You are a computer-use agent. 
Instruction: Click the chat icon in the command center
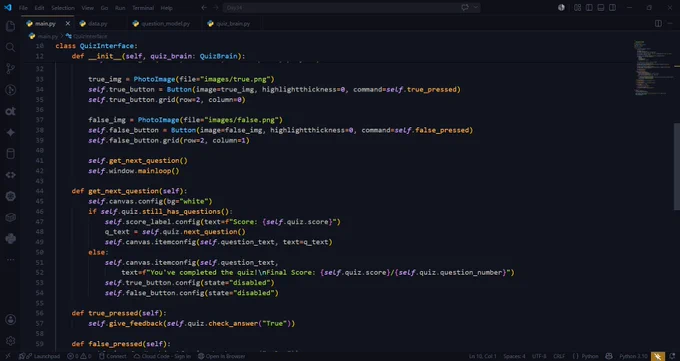pos(465,7)
